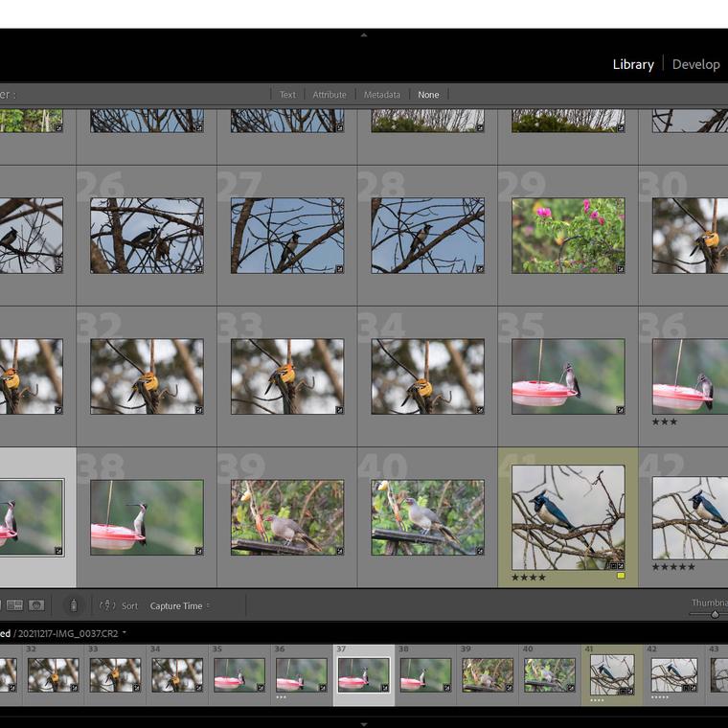Open the filmstrip file path dropdown menu
Image resolution: width=728 pixels, height=728 pixels.
(x=125, y=633)
